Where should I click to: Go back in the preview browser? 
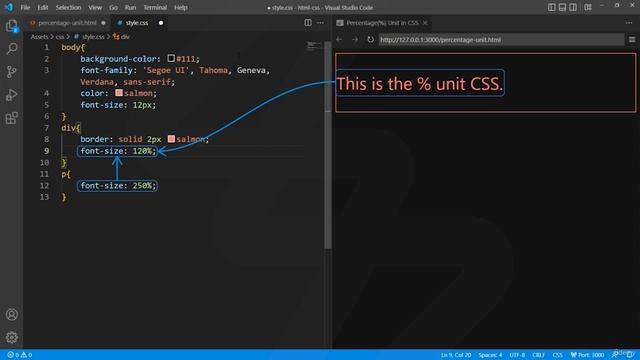339,40
